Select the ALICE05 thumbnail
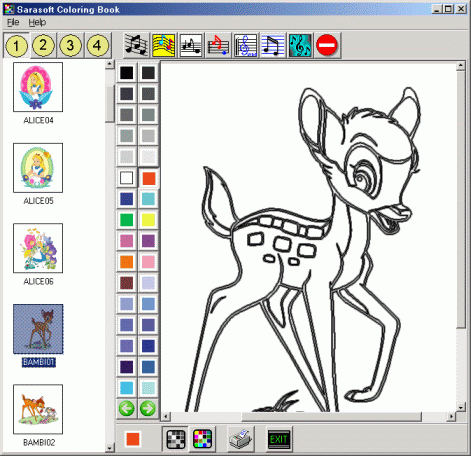This screenshot has width=471, height=456. [x=38, y=168]
